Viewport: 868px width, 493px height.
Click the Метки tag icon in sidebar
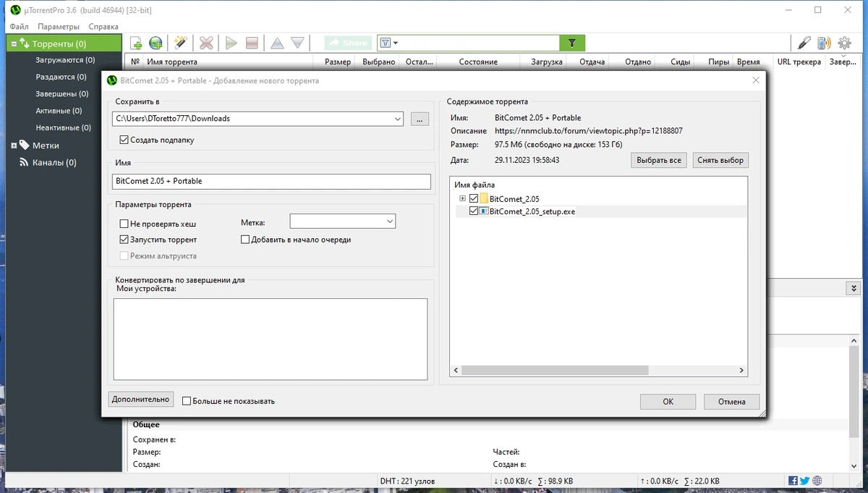(x=24, y=145)
